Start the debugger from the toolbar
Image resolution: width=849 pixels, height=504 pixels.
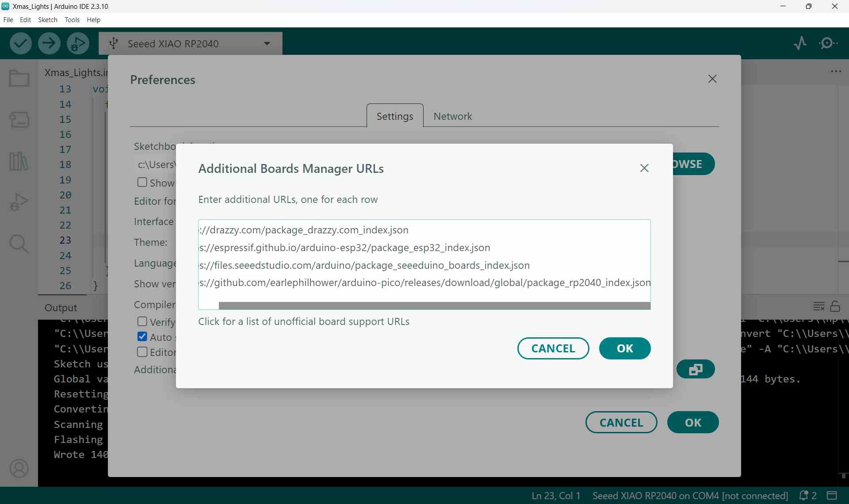point(78,43)
